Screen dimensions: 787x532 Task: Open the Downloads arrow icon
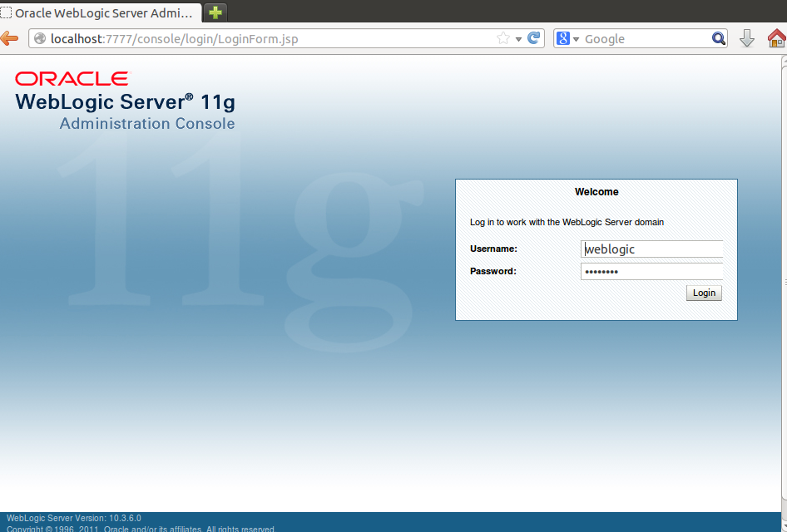coord(747,38)
